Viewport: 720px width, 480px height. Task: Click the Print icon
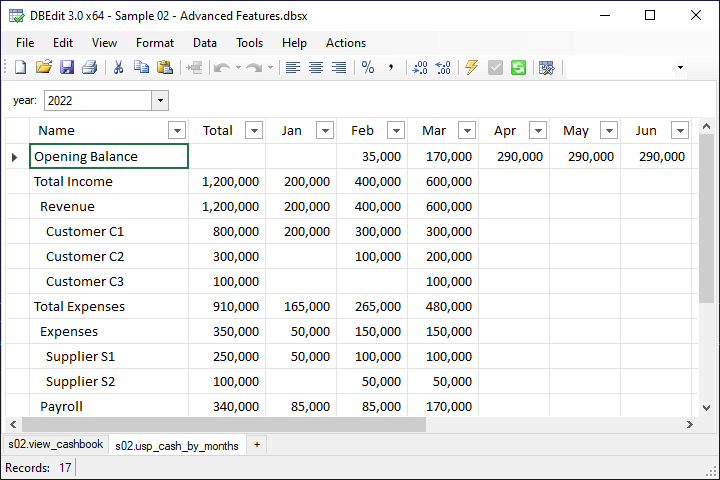pos(90,68)
